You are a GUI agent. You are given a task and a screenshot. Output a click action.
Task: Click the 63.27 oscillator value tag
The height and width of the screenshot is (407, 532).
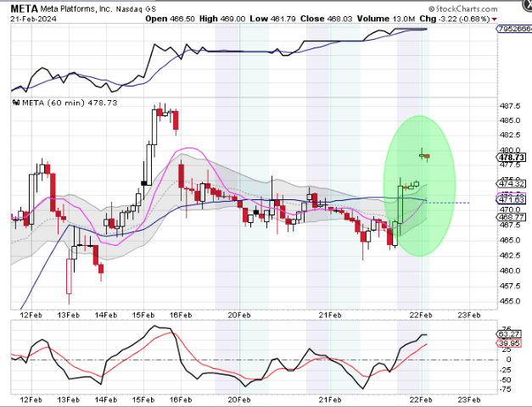tap(510, 335)
